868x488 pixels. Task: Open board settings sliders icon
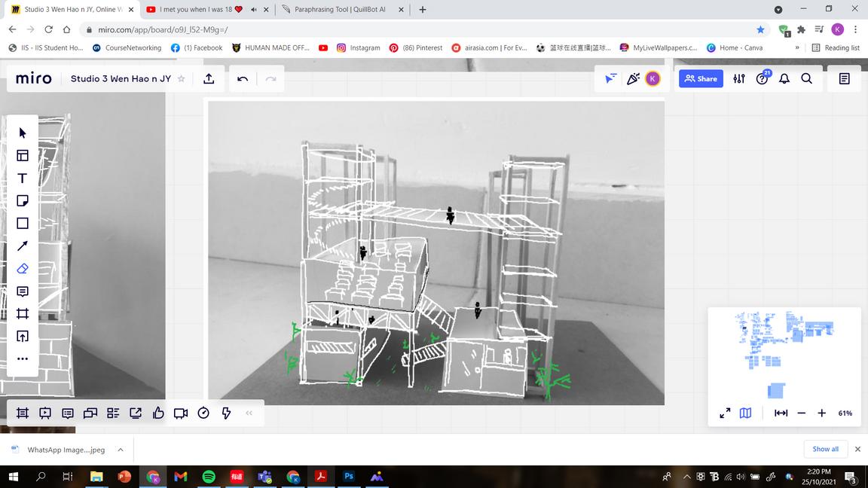[x=739, y=78]
